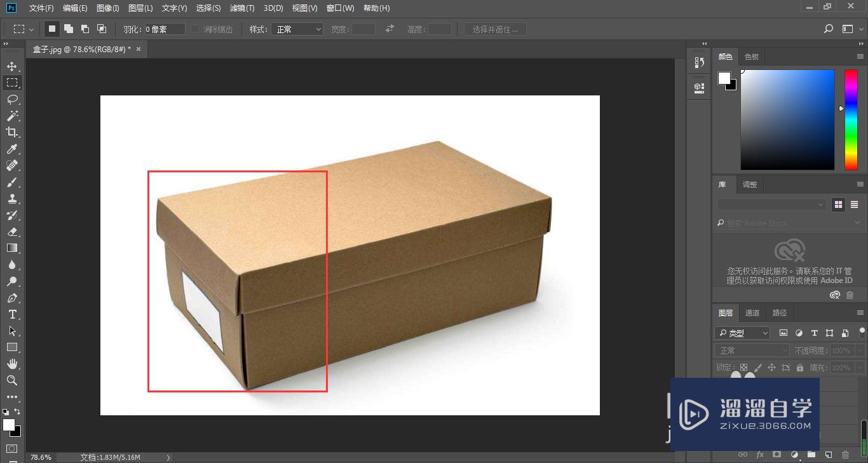
Task: Select the Rectangle shape tool
Action: 12,347
